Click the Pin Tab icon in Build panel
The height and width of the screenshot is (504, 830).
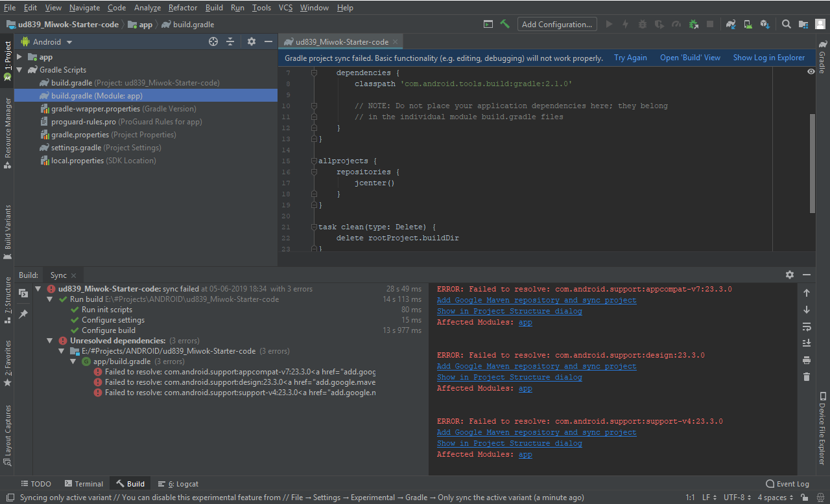(23, 314)
